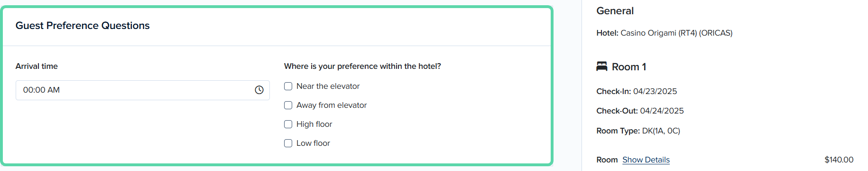This screenshot has height=171, width=868.
Task: Select the Check-Out date 04/24/2025
Action: click(662, 111)
